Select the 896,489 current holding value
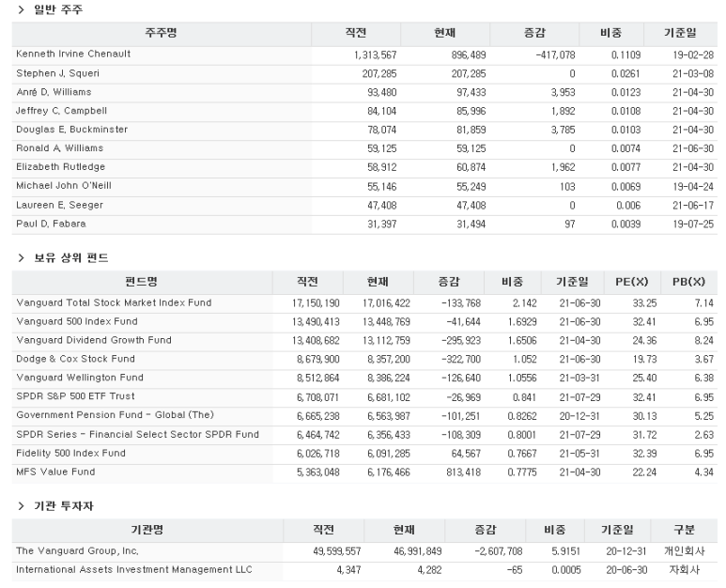726x588 pixels. click(469, 55)
